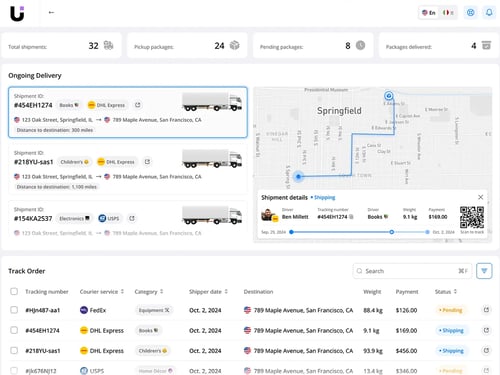
Task: Open details icon for table row #454EH1274
Action: [x=486, y=330]
